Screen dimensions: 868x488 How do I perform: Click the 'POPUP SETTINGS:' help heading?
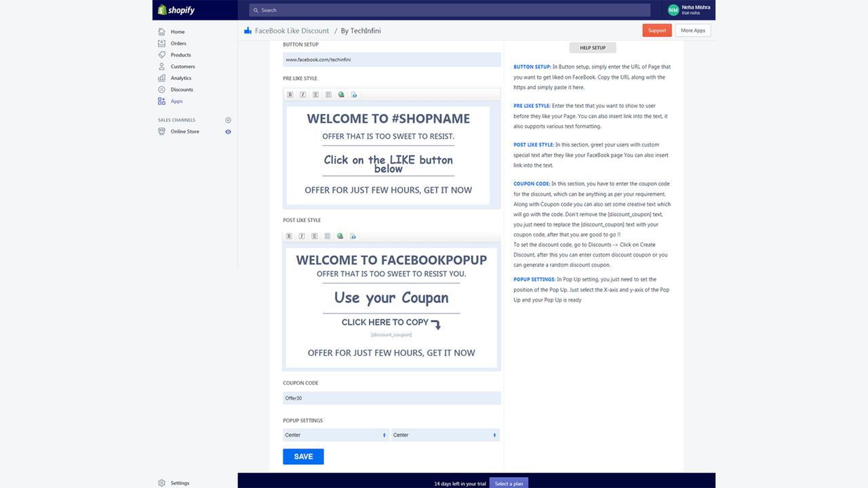tap(534, 279)
